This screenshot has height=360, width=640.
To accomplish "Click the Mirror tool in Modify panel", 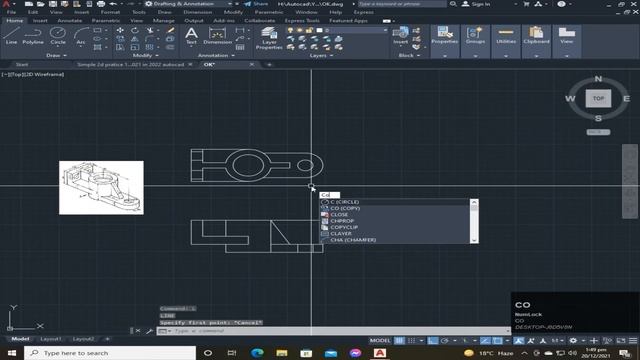I will coord(135,39).
